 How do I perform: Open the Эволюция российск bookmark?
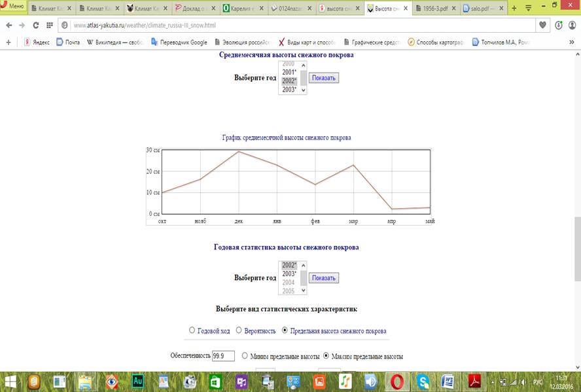(x=243, y=43)
